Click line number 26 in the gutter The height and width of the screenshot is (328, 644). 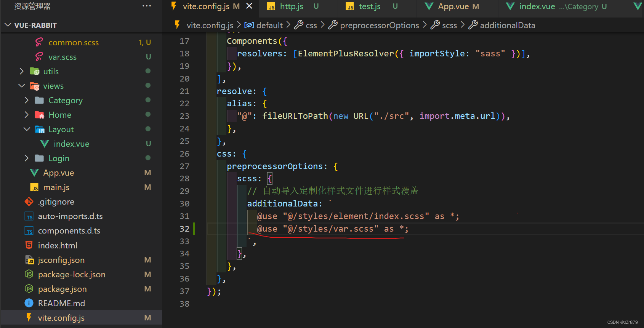click(x=184, y=154)
